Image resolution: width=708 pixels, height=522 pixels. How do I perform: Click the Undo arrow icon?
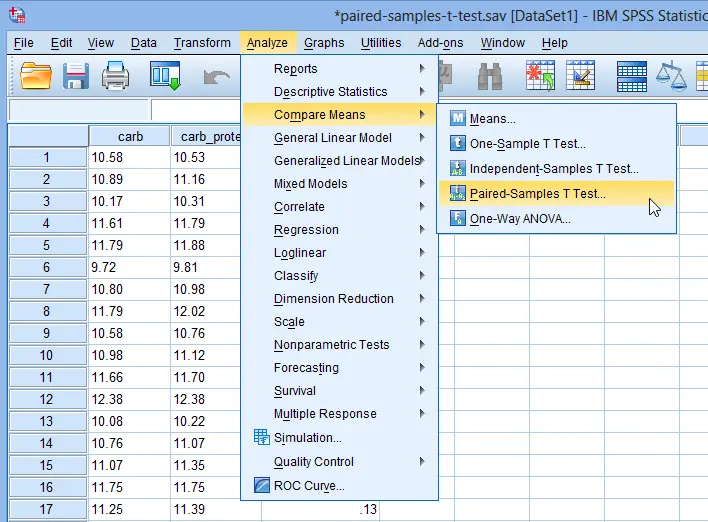pos(216,77)
